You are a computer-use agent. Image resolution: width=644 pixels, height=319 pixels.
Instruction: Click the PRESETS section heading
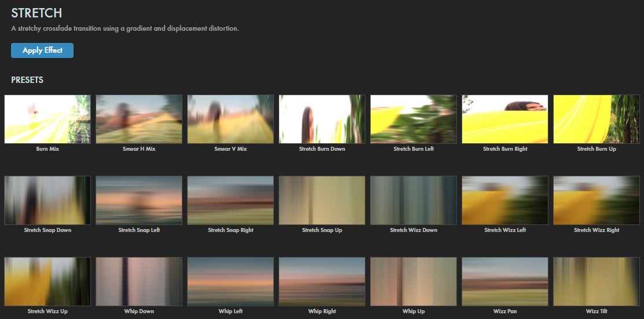point(27,80)
